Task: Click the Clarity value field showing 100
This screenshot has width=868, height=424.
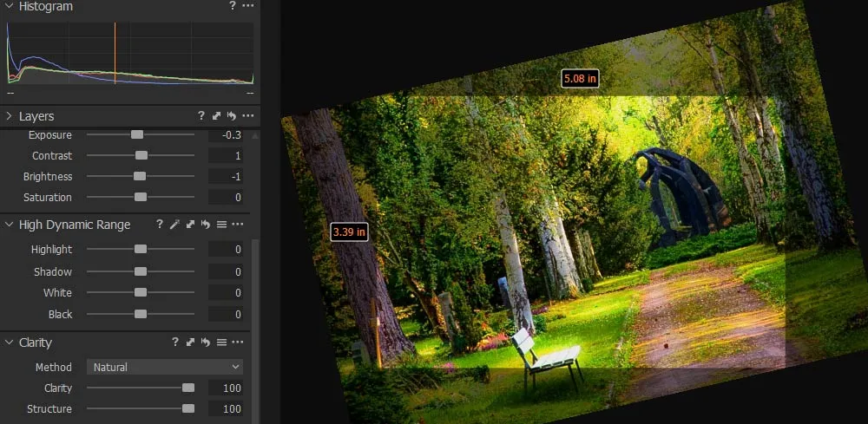Action: [x=226, y=388]
